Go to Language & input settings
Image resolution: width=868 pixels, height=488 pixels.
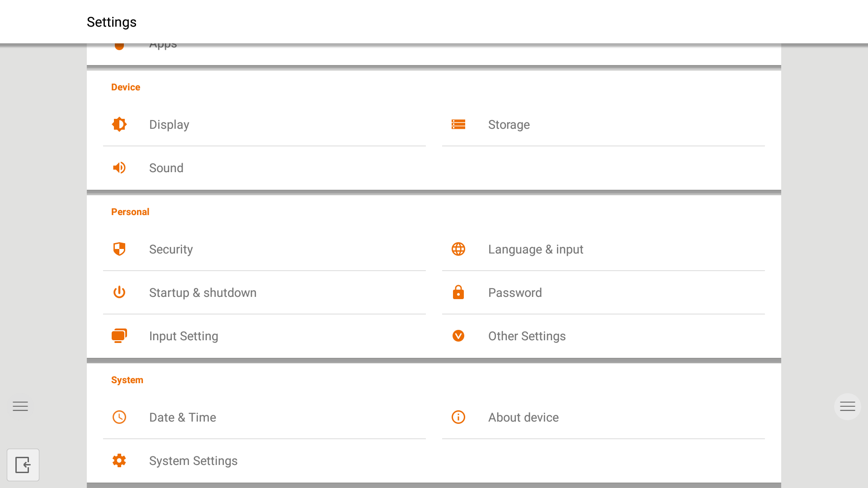pos(535,249)
